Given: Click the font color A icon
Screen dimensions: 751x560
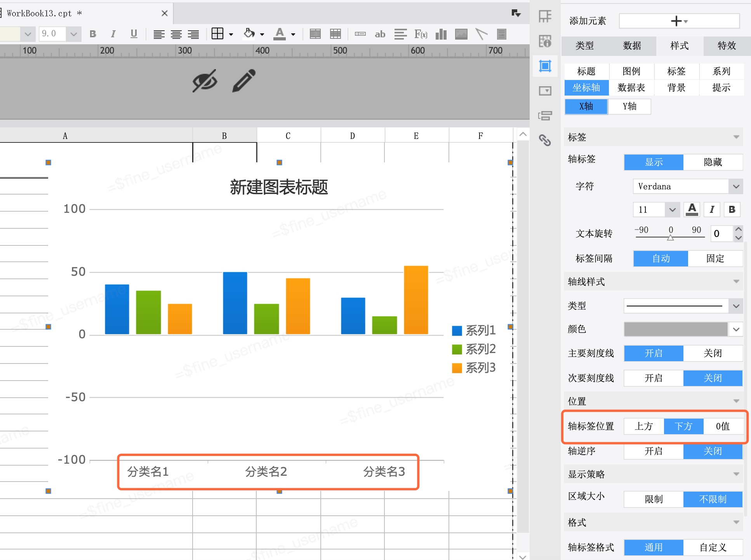Looking at the screenshot, I should pyautogui.click(x=280, y=34).
